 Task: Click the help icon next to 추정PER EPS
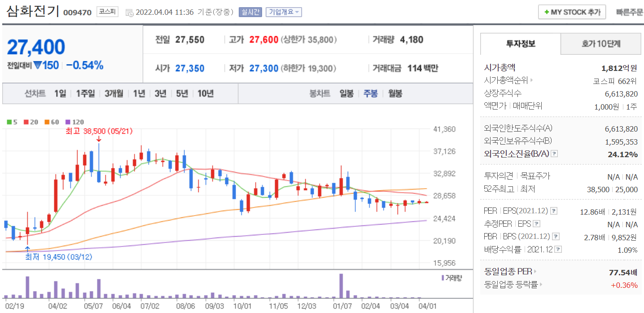click(x=536, y=224)
